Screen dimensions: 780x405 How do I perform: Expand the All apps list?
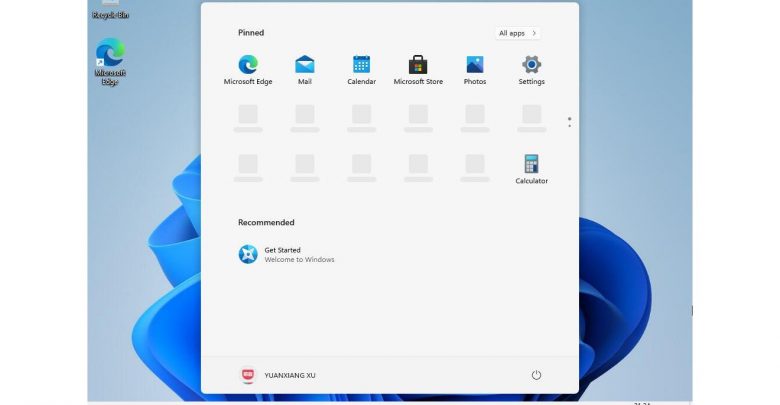518,33
